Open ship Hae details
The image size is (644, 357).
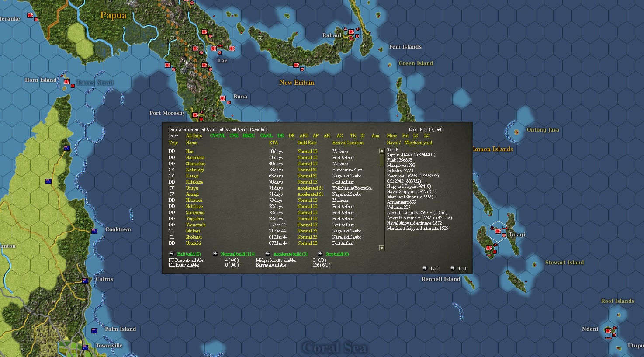tap(189, 152)
